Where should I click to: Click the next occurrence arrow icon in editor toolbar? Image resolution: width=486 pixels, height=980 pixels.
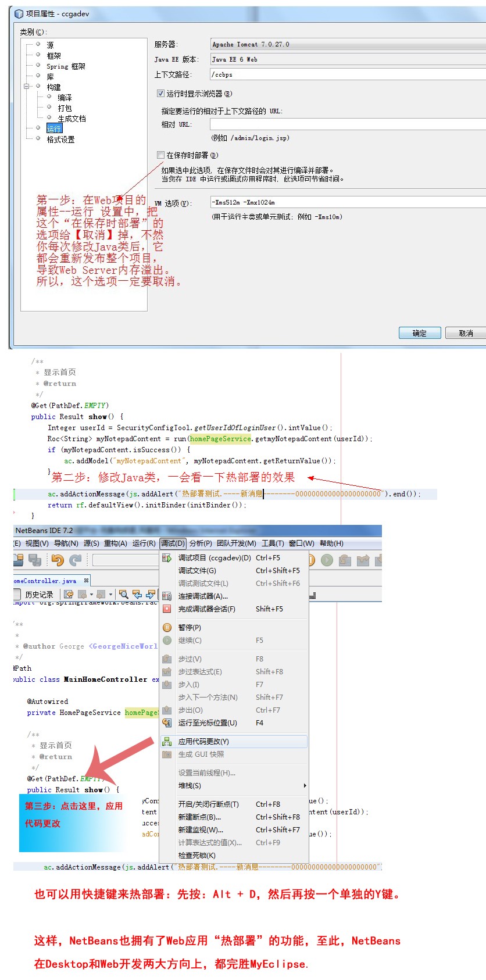[151, 594]
